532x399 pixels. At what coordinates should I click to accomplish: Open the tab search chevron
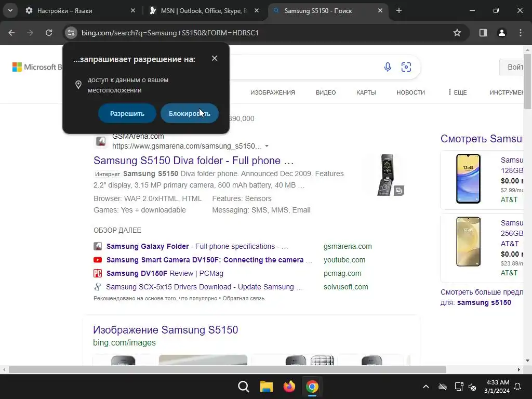[x=10, y=10]
